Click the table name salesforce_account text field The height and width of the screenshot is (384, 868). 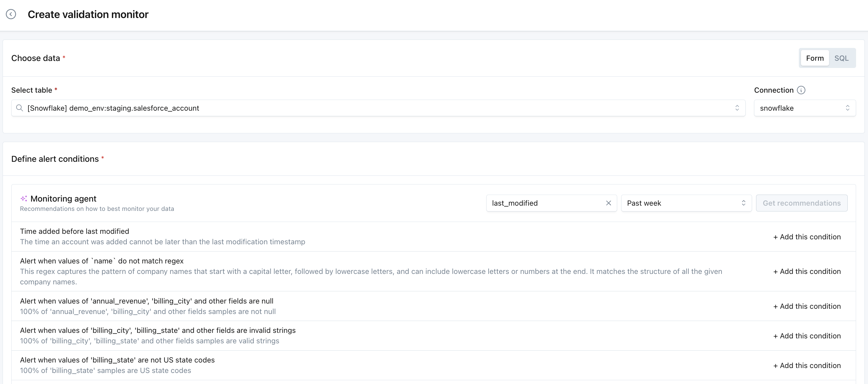pos(378,108)
